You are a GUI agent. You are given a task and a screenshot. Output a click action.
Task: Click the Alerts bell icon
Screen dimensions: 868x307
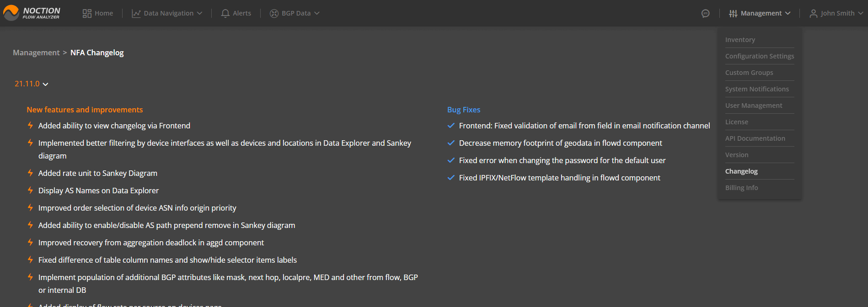tap(225, 13)
